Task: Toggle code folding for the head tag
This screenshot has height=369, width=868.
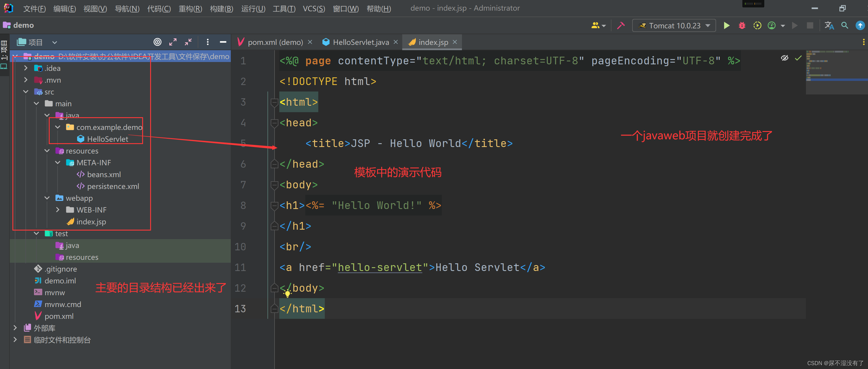Action: click(x=274, y=123)
